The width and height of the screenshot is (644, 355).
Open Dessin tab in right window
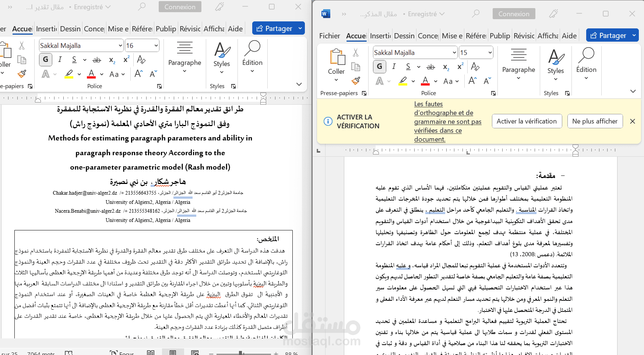pyautogui.click(x=404, y=36)
